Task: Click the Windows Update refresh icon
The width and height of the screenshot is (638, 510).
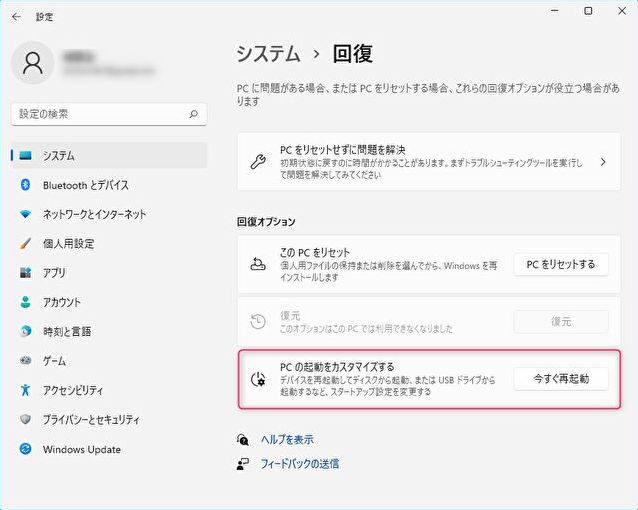Action: [25, 449]
